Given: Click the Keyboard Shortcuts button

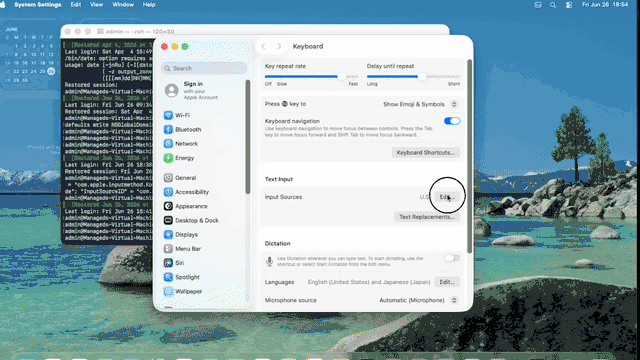Looking at the screenshot, I should point(425,153).
